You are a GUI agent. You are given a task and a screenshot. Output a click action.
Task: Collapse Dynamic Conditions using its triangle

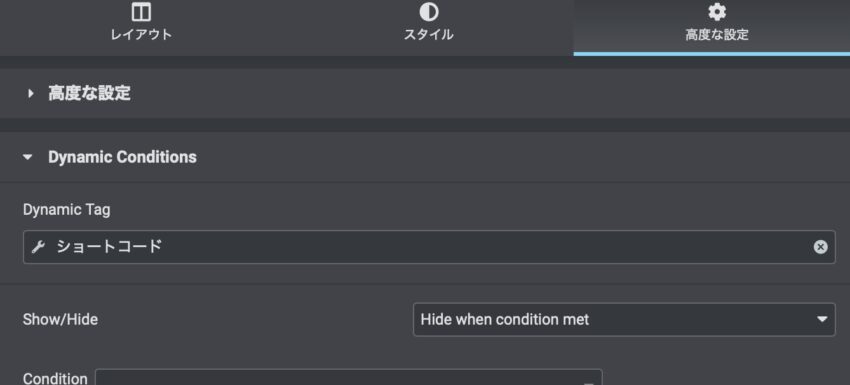coord(28,157)
